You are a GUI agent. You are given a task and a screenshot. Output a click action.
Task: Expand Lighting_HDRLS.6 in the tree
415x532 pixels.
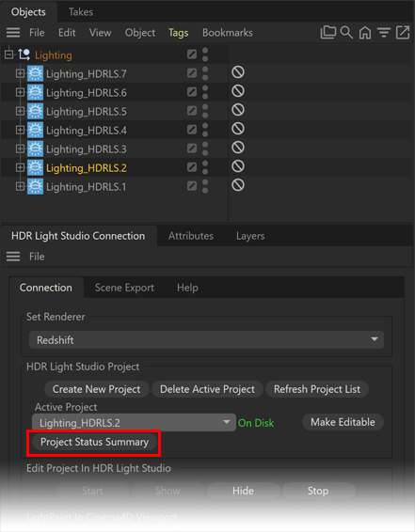tap(20, 93)
